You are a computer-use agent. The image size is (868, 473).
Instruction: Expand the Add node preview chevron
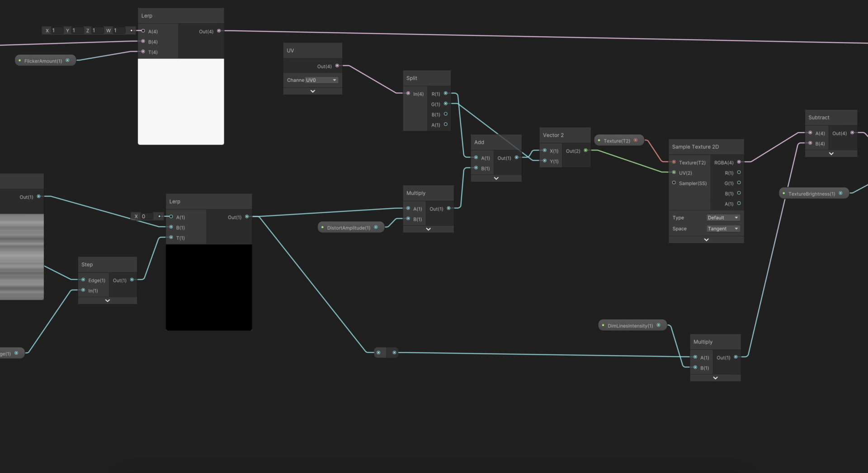(x=496, y=178)
